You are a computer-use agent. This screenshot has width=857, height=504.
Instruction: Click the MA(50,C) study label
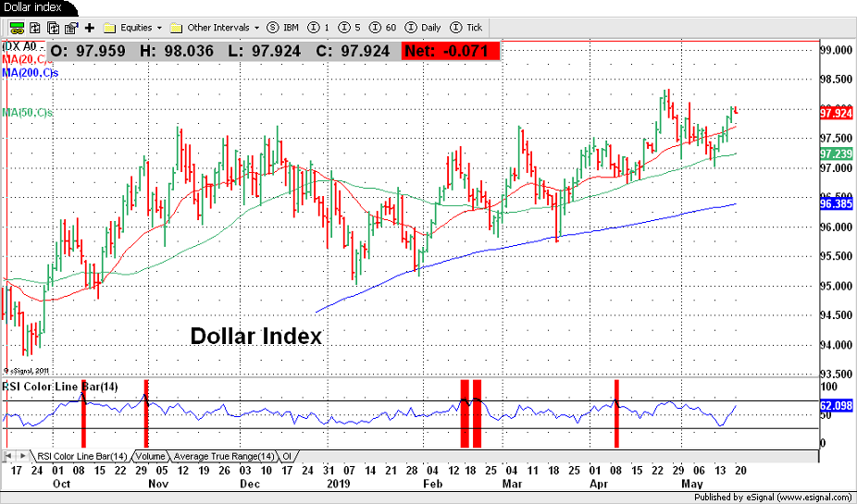coord(28,113)
